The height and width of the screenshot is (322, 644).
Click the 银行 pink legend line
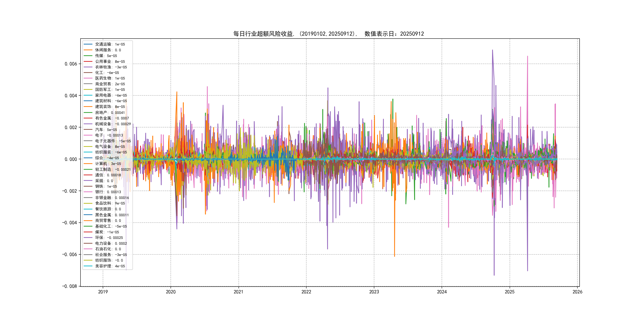click(x=88, y=192)
